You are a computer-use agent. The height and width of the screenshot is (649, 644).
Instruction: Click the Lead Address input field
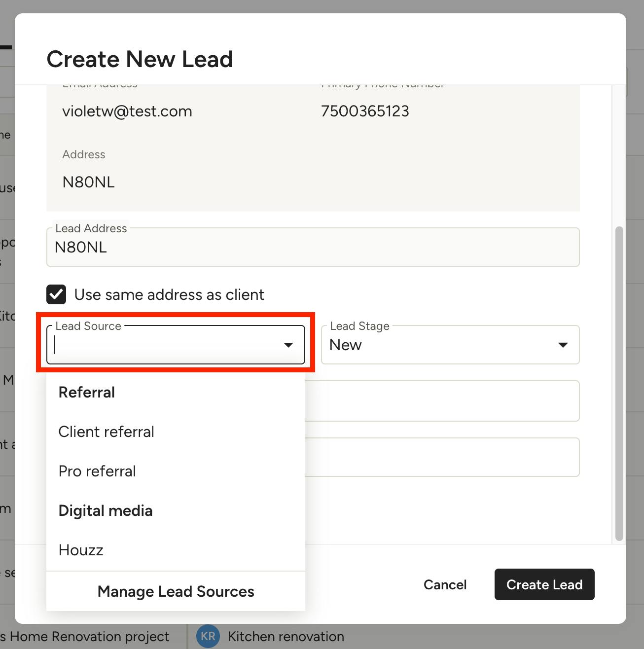[x=313, y=247]
